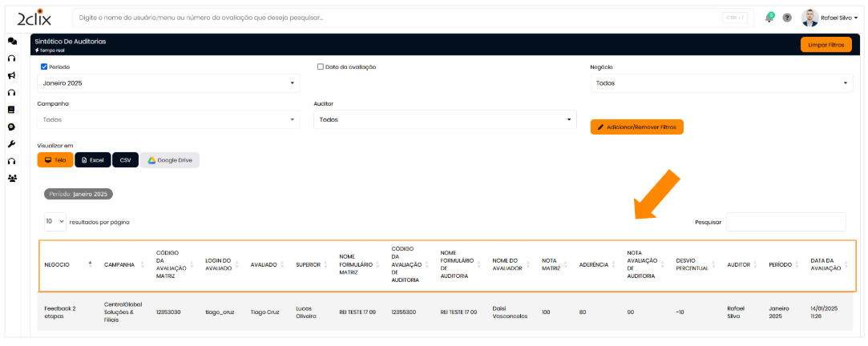Click Adicionar/Remover Filtros button
This screenshot has height=346, width=868.
click(x=636, y=127)
